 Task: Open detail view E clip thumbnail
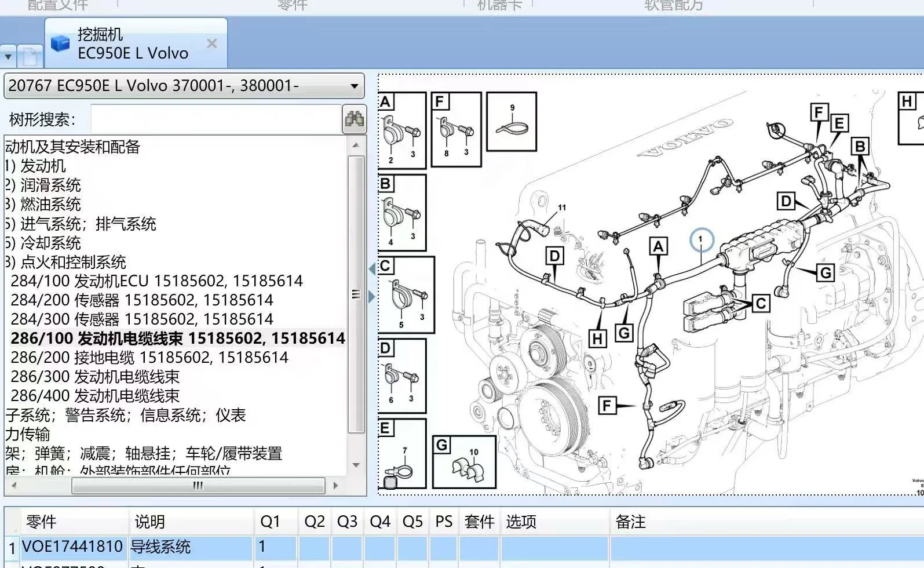click(402, 454)
